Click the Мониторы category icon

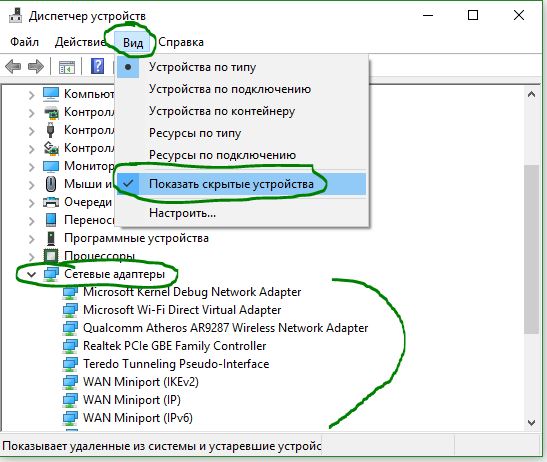click(51, 166)
